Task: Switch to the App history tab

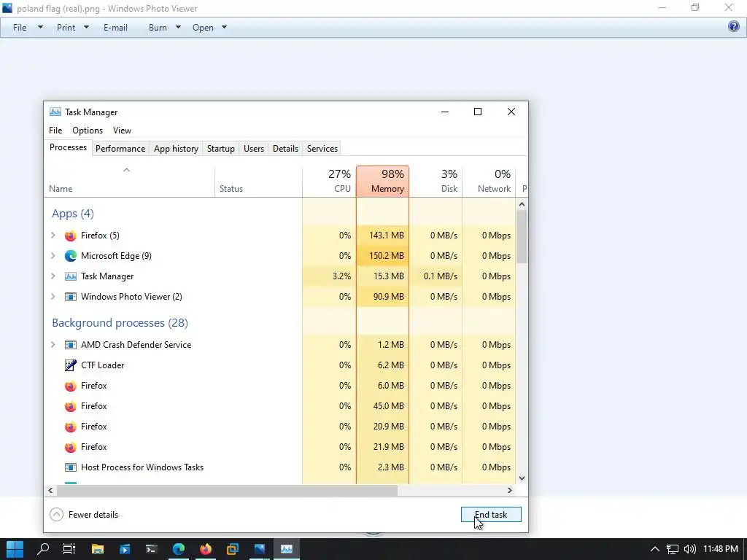Action: pos(176,149)
